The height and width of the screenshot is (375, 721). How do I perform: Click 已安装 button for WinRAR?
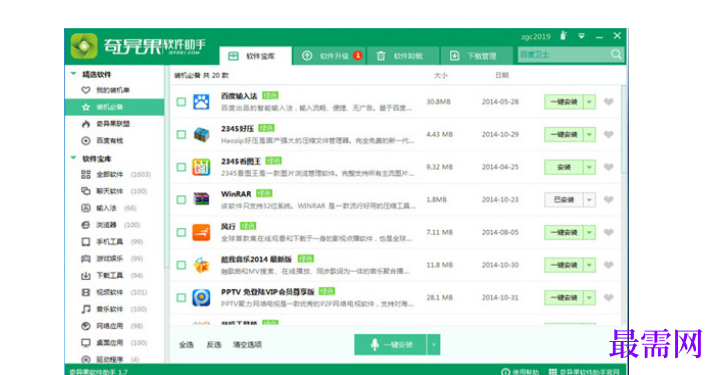click(564, 199)
